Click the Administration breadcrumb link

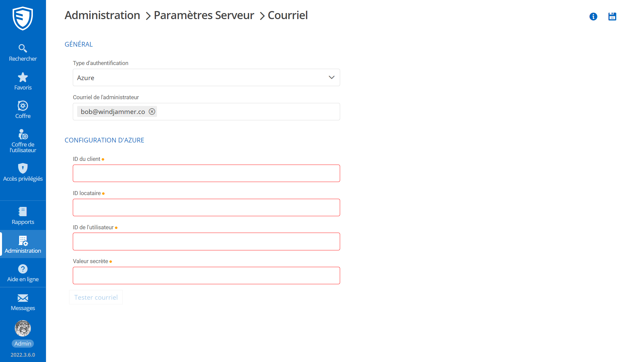coord(102,15)
